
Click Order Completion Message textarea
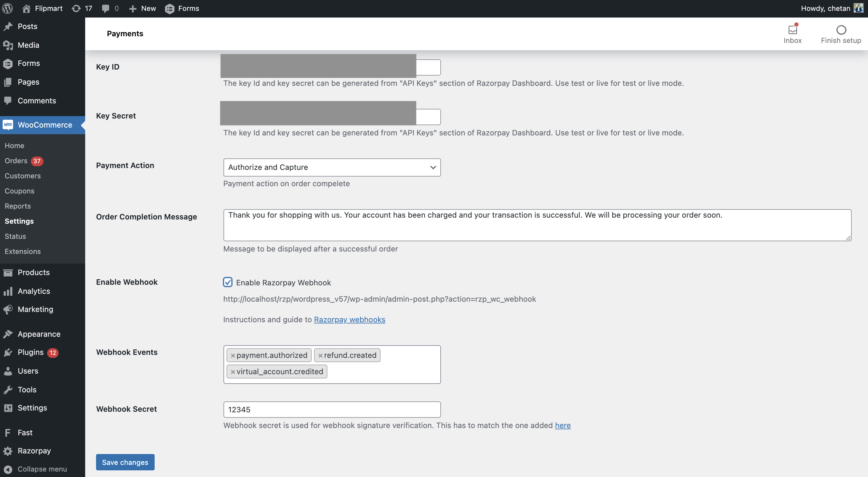pyautogui.click(x=537, y=225)
